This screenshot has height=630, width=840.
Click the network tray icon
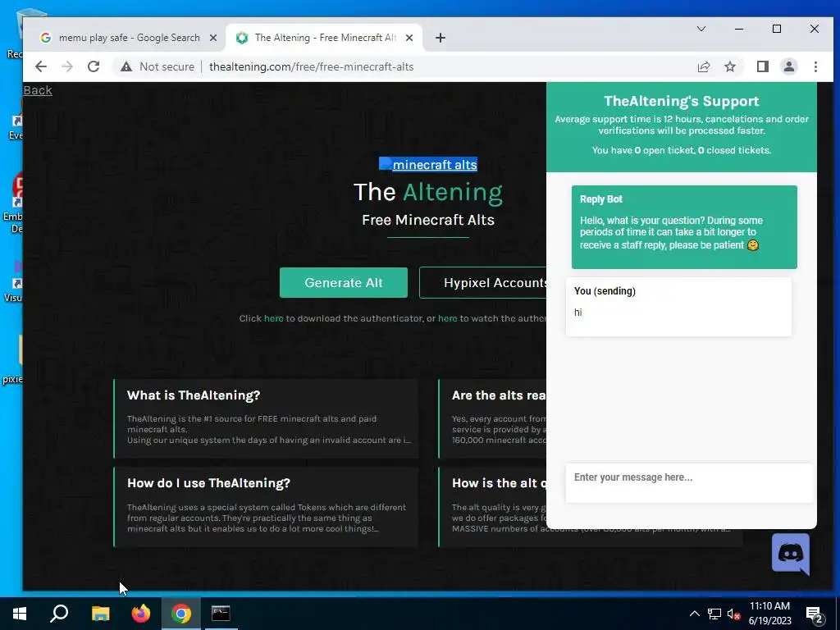point(714,614)
